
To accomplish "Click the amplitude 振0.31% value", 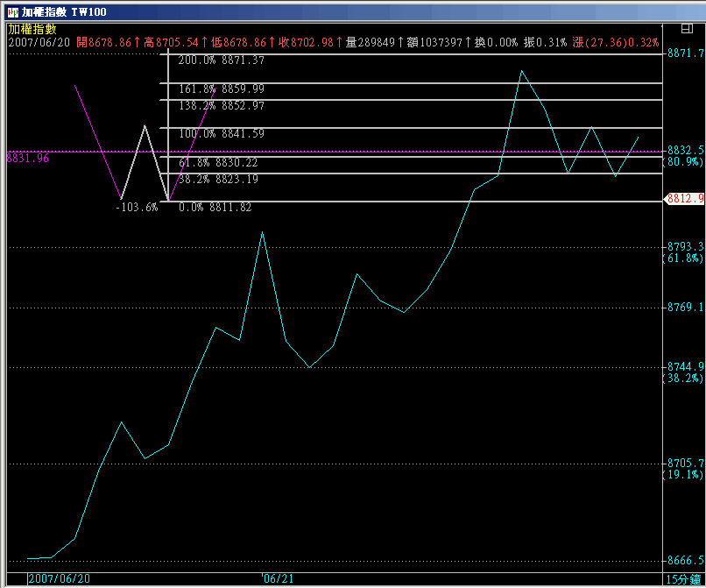I will pyautogui.click(x=545, y=42).
